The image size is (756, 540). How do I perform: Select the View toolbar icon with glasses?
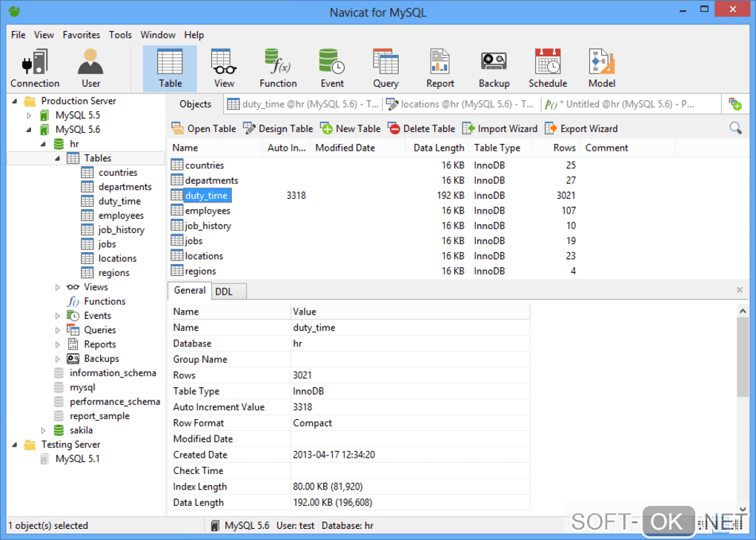tap(224, 68)
